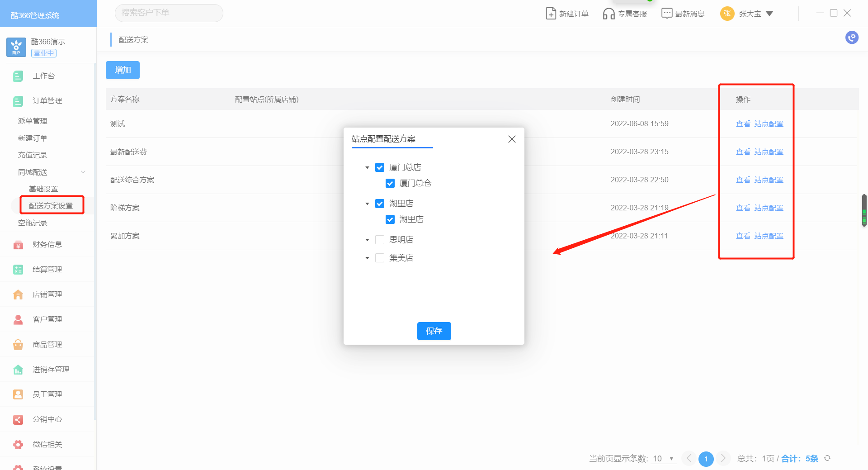
Task: Click the 财务信息 sidebar icon
Action: pyautogui.click(x=18, y=245)
